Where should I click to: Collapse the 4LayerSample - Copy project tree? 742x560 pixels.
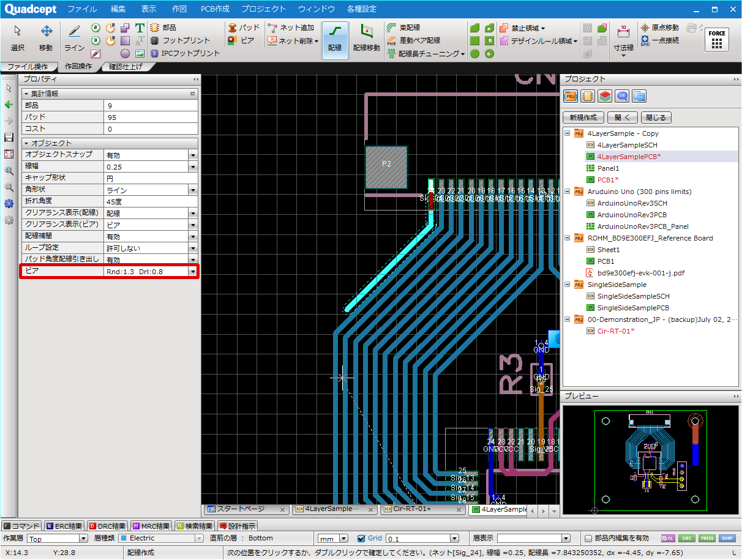click(567, 133)
